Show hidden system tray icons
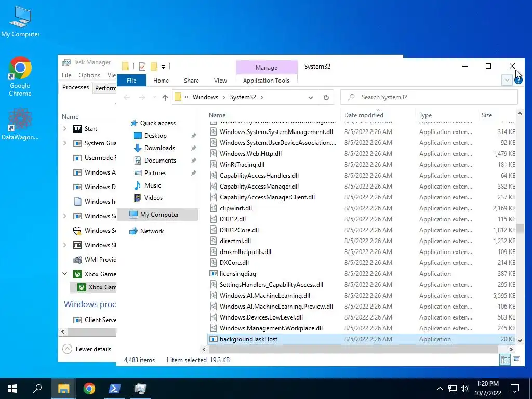 pyautogui.click(x=440, y=389)
